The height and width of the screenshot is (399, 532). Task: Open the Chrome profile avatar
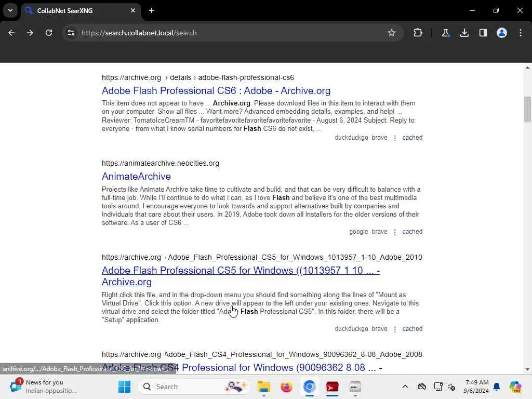pos(502,33)
